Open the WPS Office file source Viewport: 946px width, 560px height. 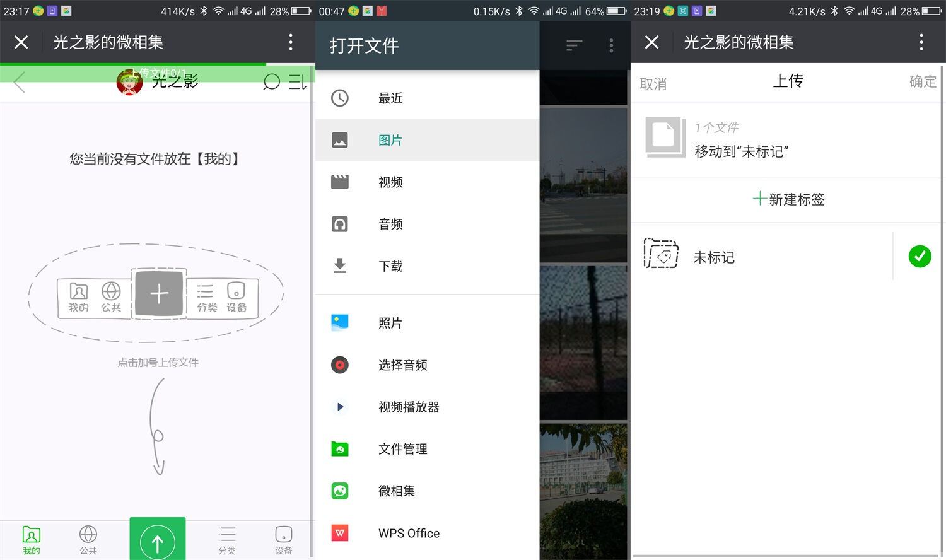[409, 533]
